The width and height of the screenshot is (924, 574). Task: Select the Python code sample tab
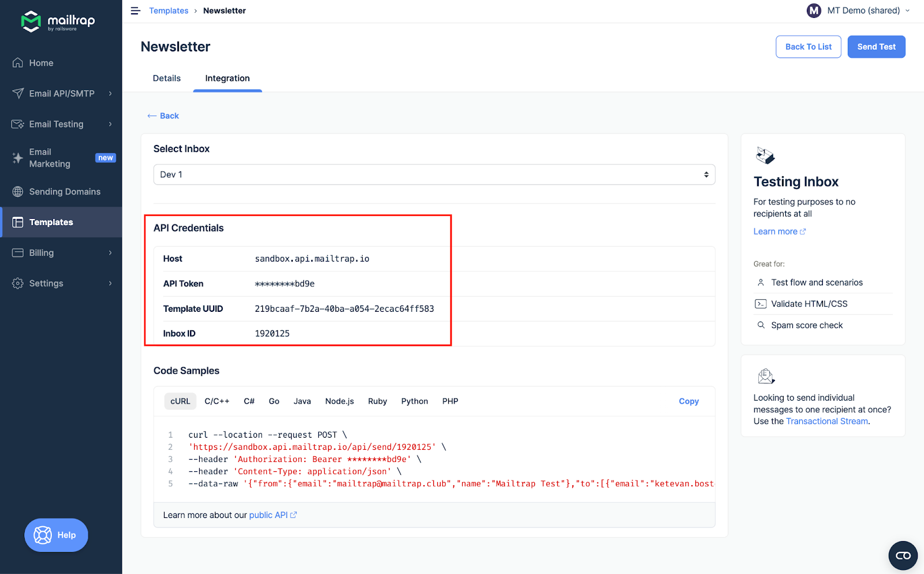pos(414,401)
